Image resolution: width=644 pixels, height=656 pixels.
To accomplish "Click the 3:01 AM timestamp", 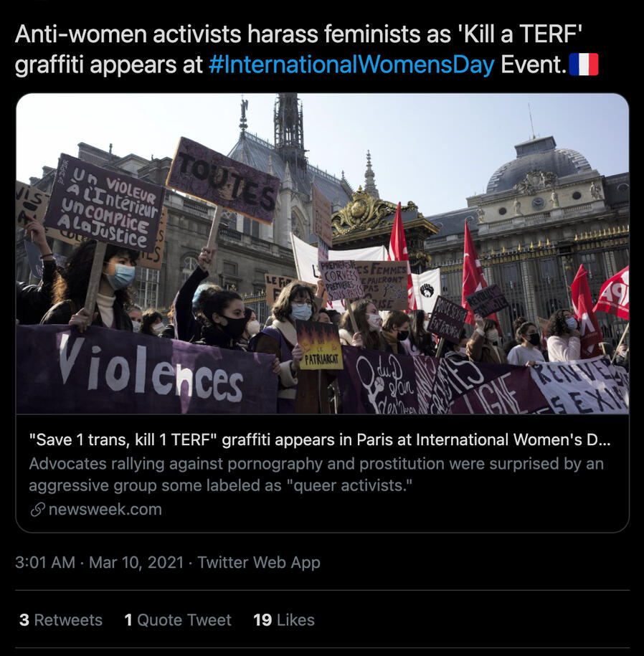I will [x=45, y=562].
